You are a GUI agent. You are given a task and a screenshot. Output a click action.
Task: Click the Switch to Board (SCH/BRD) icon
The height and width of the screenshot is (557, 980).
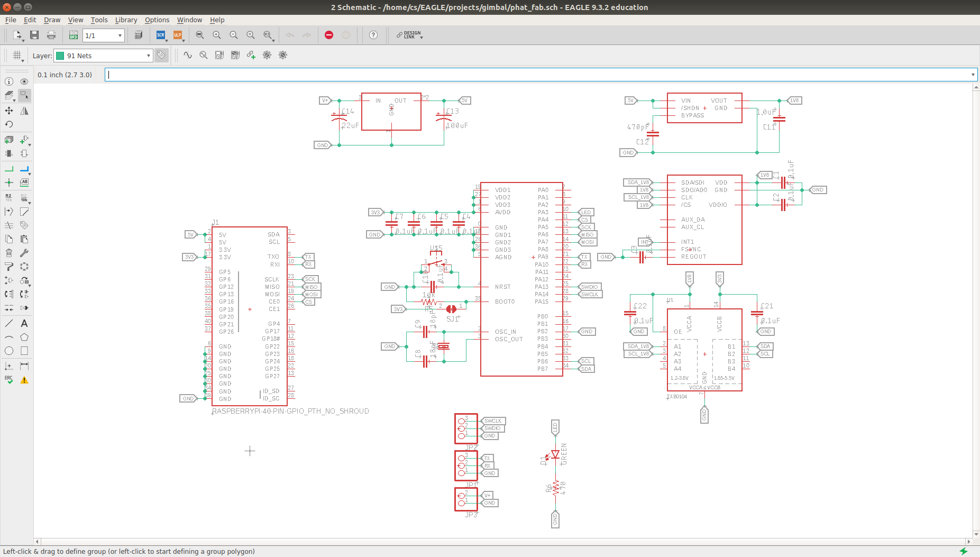click(74, 35)
